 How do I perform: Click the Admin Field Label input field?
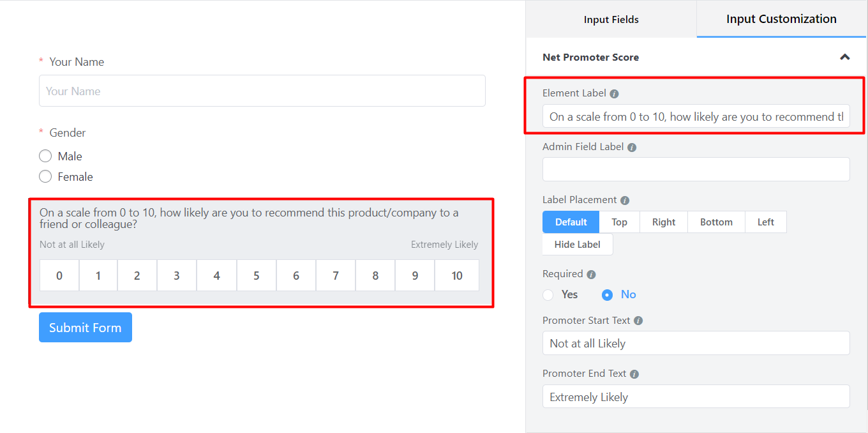click(696, 169)
